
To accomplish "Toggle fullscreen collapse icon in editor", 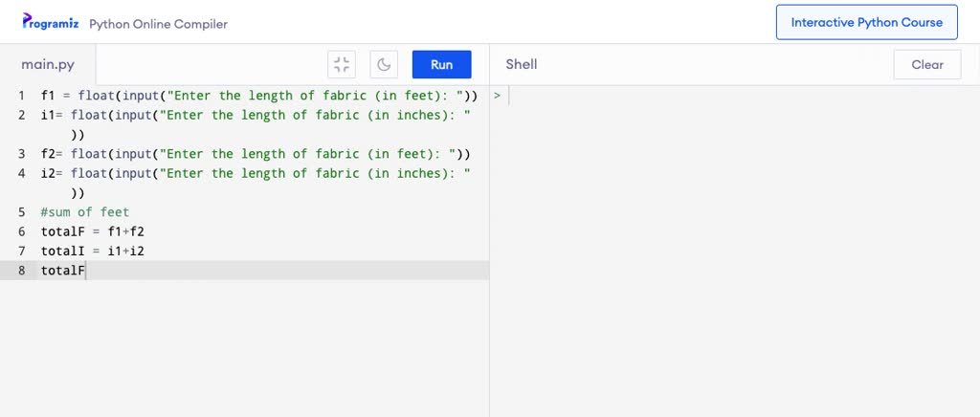I will 342,64.
